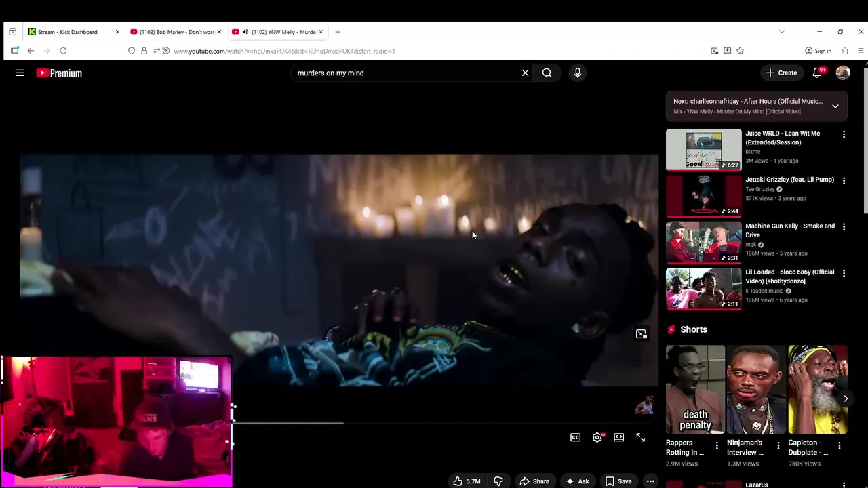Close the Bob Marley tab

(219, 32)
